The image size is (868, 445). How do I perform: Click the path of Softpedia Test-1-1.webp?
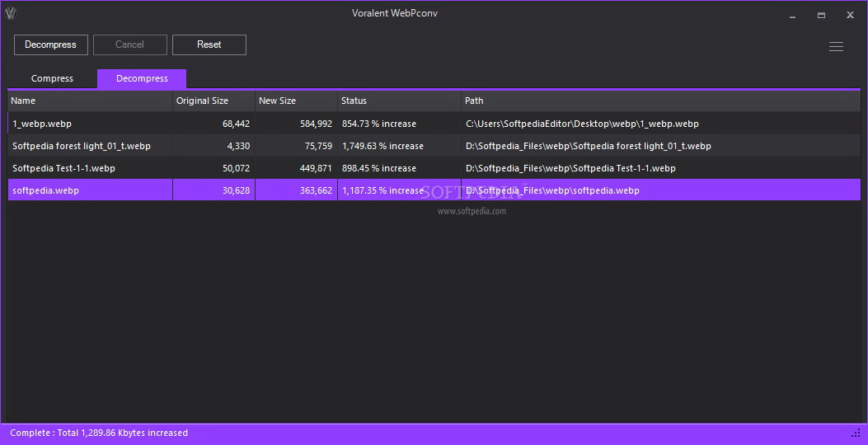[x=570, y=168]
